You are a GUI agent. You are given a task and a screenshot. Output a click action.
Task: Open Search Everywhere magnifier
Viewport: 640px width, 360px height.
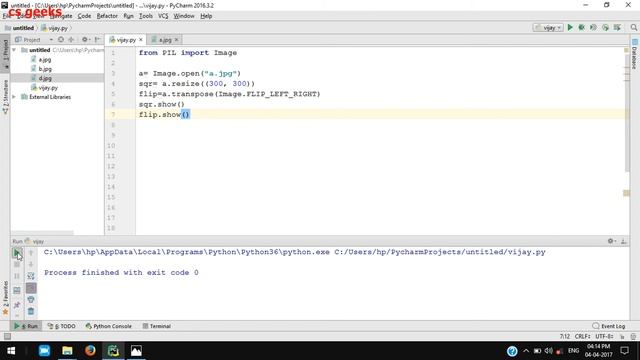tap(633, 27)
